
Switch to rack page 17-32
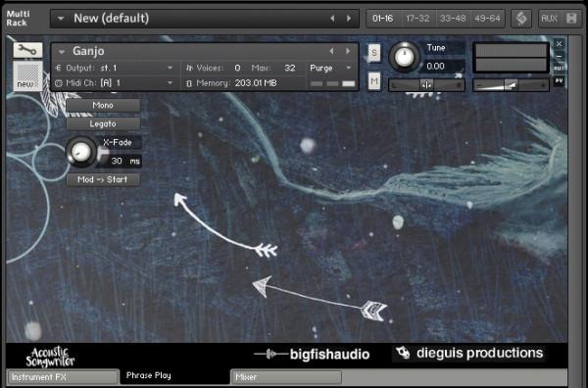(417, 19)
